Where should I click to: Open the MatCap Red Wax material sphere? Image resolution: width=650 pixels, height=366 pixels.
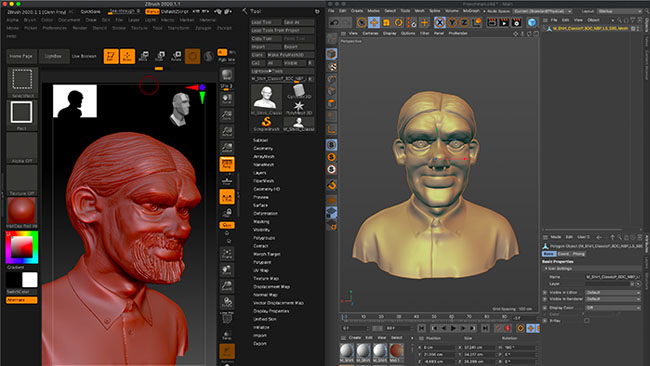pyautogui.click(x=22, y=211)
